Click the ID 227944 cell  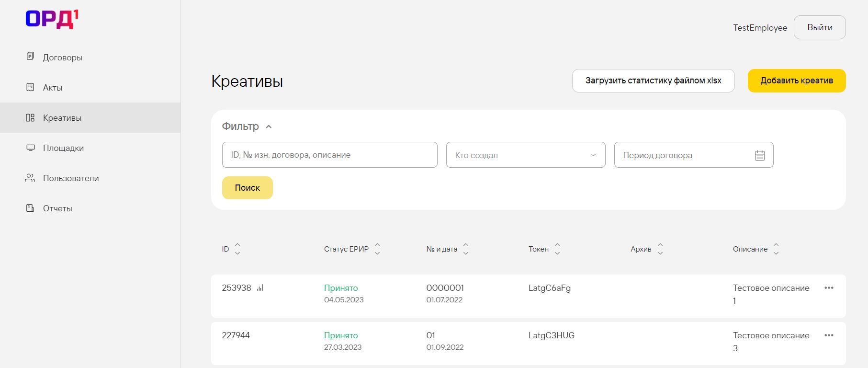236,335
